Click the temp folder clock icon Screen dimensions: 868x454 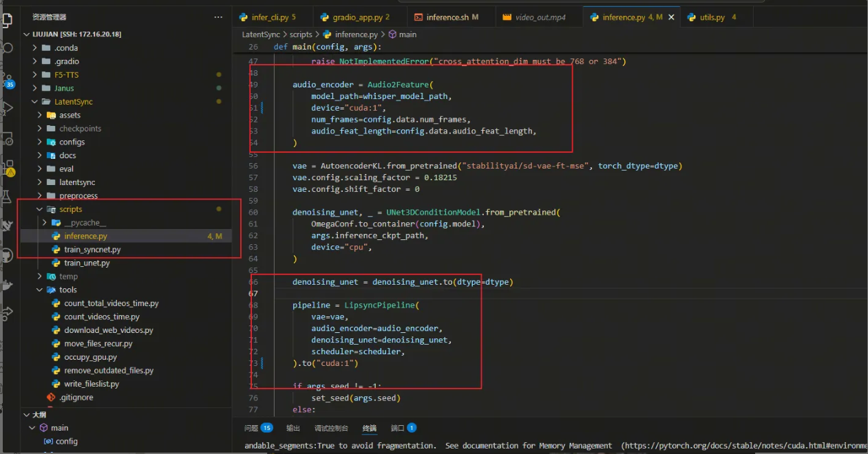51,277
